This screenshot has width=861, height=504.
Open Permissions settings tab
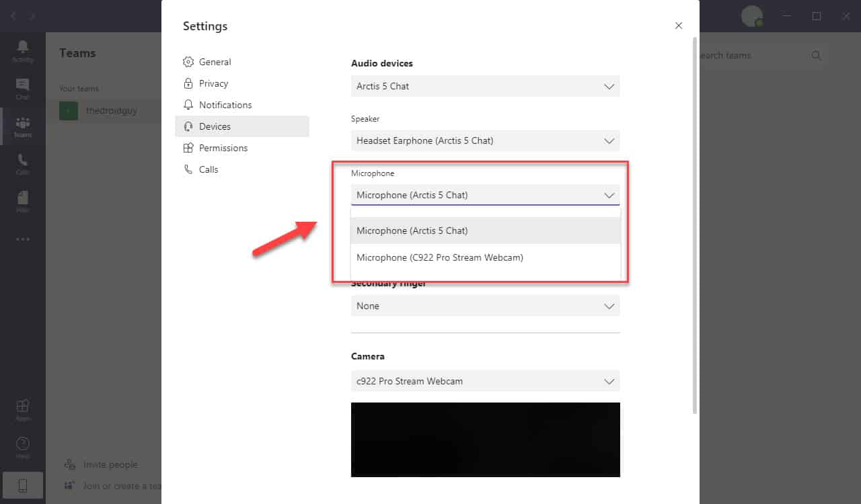pyautogui.click(x=242, y=148)
